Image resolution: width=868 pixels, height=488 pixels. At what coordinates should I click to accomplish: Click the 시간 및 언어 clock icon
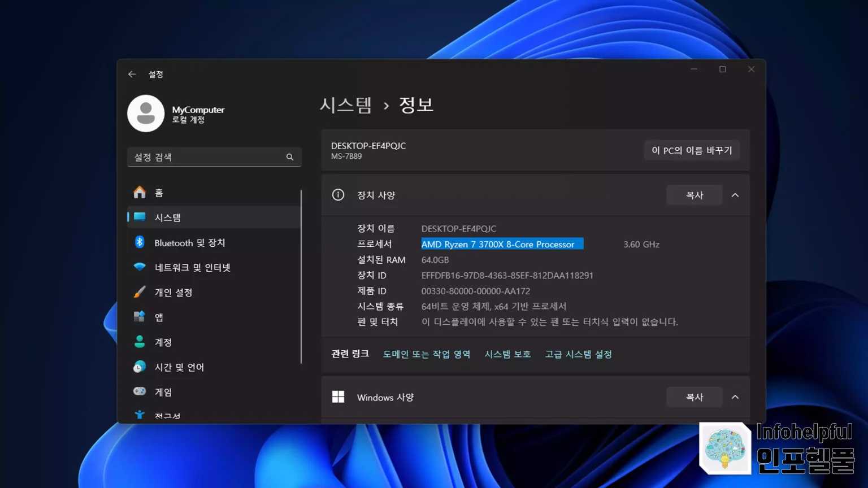click(140, 367)
